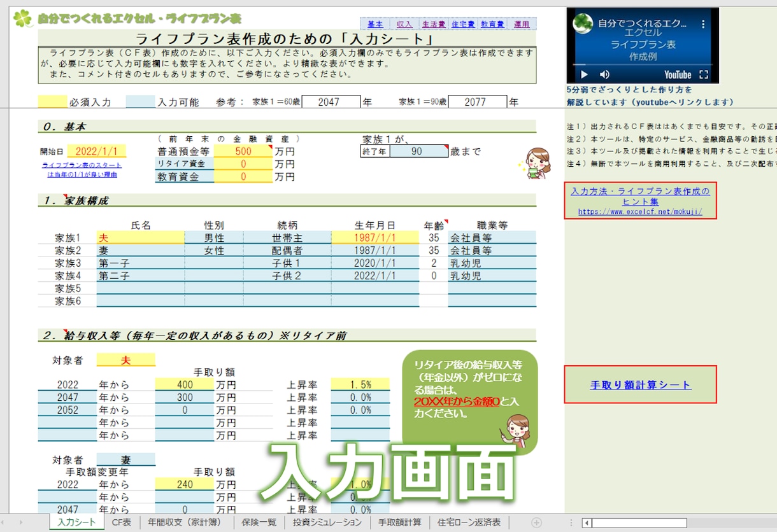Viewport: 777px width, 532px height.
Task: Open the 住宅ローン返済表 sheet tab
Action: pos(469,522)
